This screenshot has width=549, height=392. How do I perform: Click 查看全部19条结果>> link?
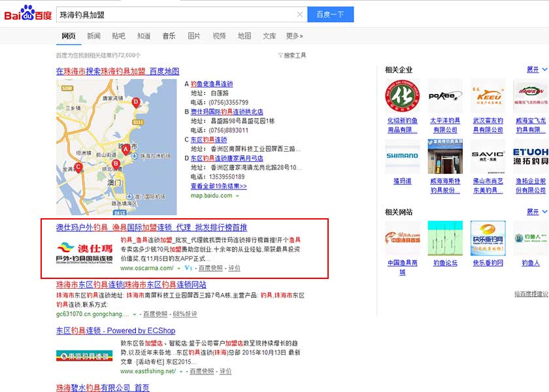pos(218,186)
